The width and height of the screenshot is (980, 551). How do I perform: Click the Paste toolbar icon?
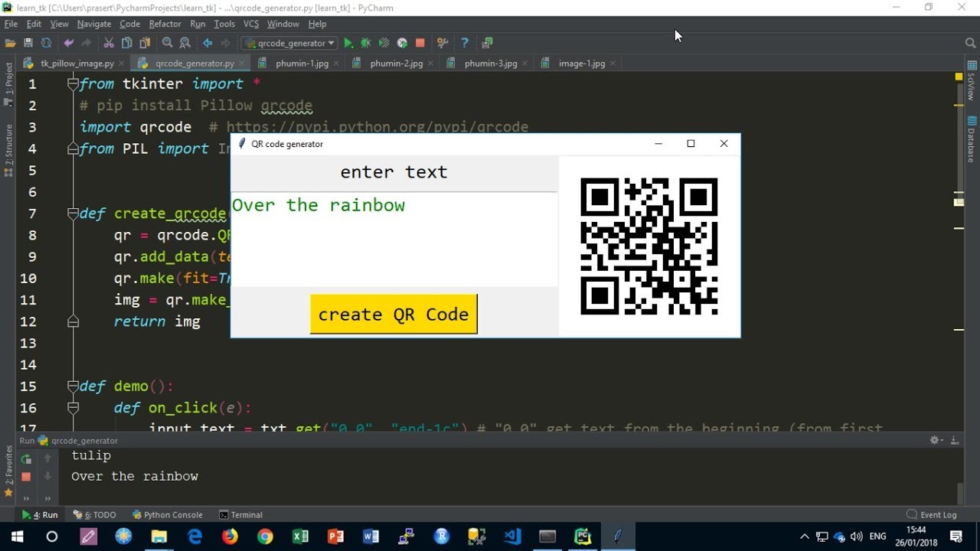[145, 43]
